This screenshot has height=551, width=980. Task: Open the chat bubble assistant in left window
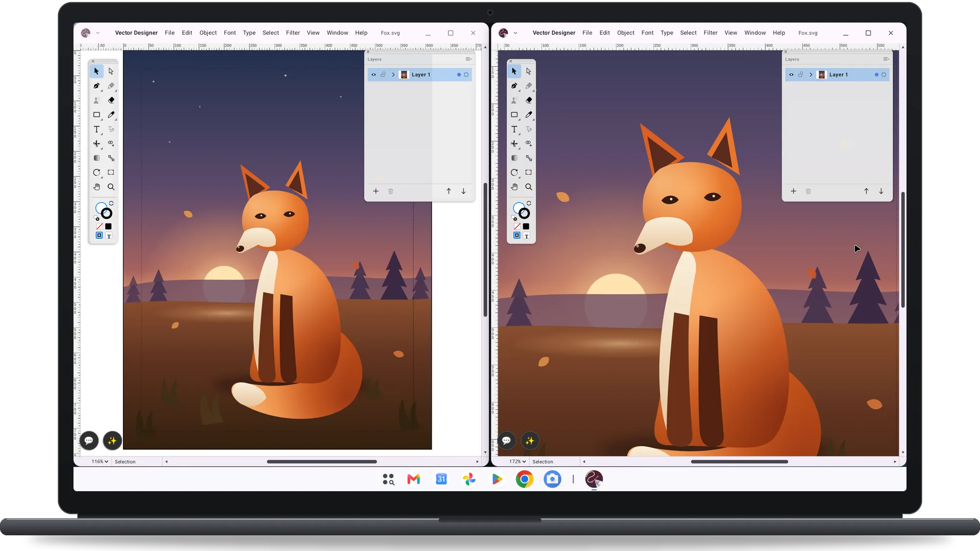point(89,441)
